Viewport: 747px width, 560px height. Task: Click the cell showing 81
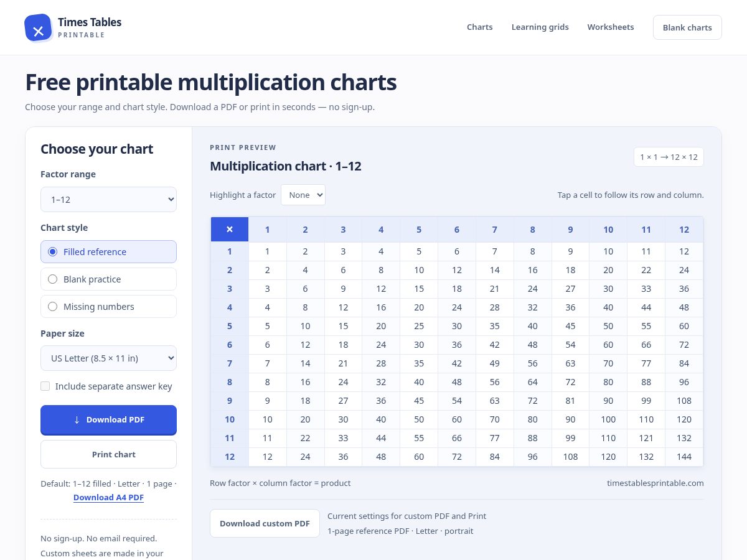[x=570, y=401]
